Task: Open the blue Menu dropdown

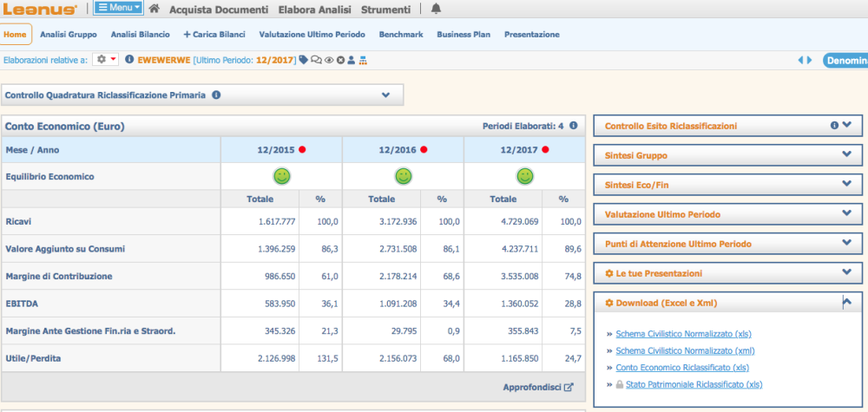Action: coord(118,9)
